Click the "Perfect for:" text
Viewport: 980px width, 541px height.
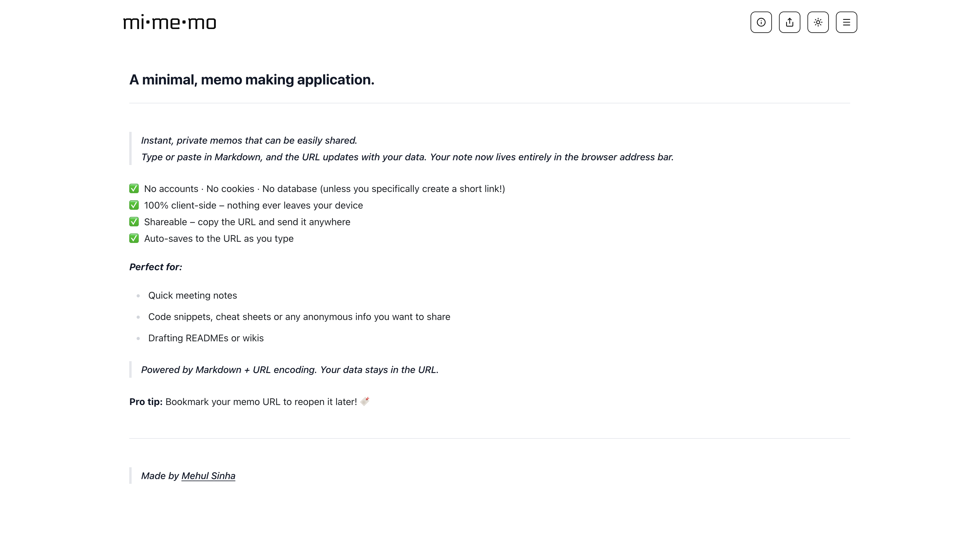pyautogui.click(x=156, y=267)
